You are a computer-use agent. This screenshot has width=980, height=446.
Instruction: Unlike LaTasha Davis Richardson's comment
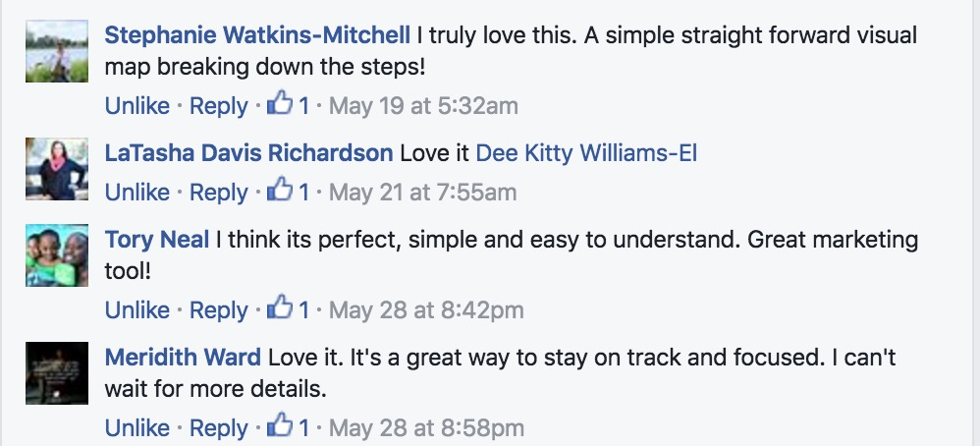point(137,192)
